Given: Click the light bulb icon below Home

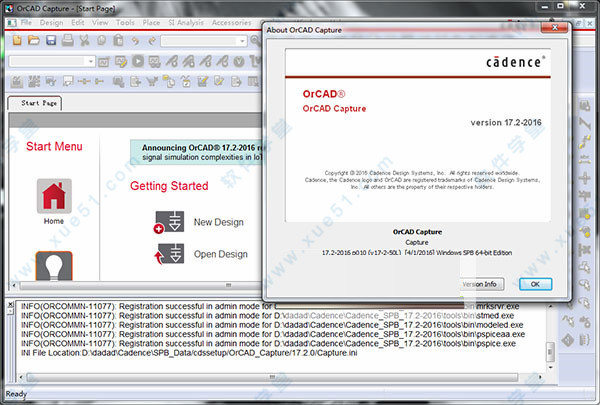Looking at the screenshot, I should click(x=54, y=266).
